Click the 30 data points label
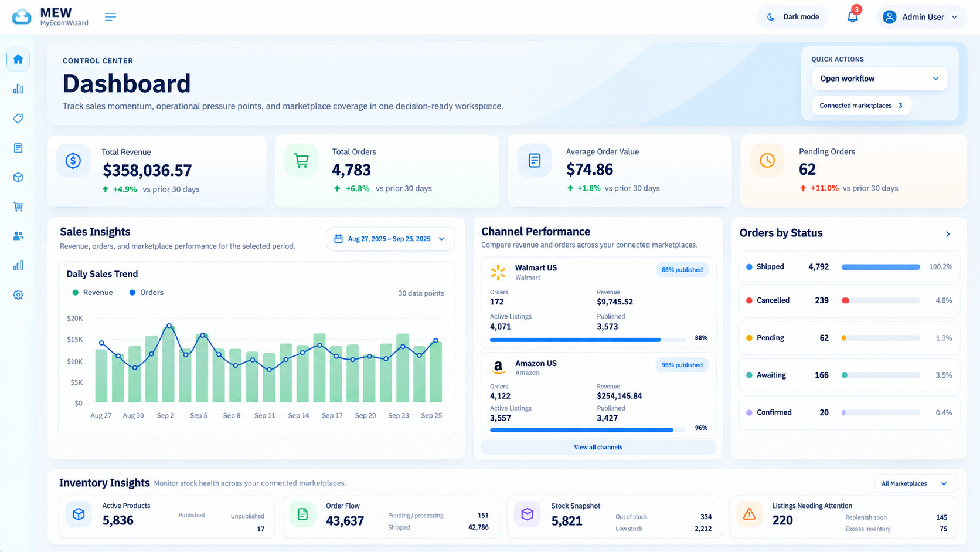The width and height of the screenshot is (980, 552). [x=421, y=293]
